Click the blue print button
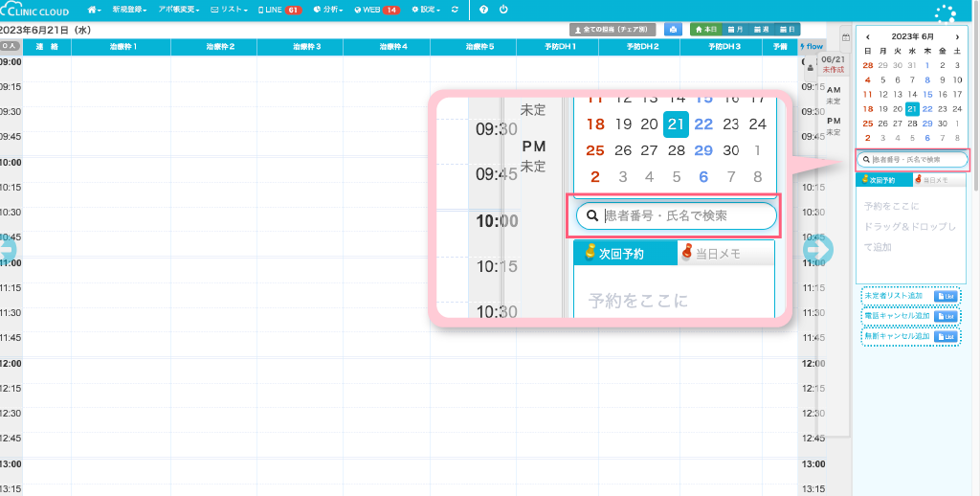980x496 pixels. click(674, 30)
